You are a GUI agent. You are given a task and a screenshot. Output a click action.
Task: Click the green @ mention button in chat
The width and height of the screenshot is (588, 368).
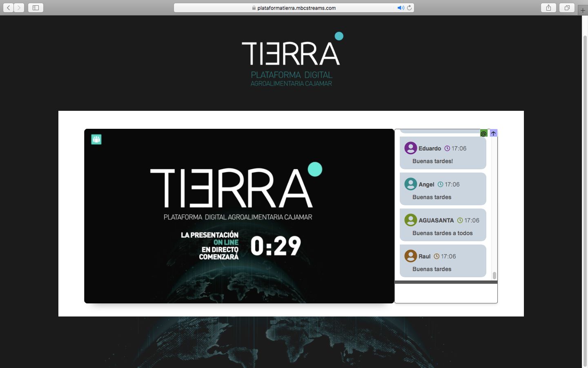pyautogui.click(x=484, y=133)
